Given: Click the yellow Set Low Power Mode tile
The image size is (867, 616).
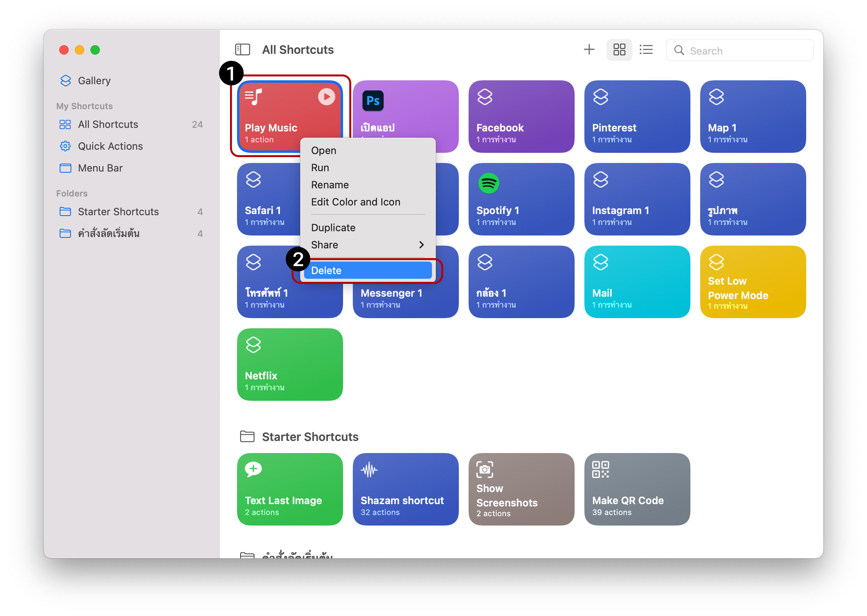Looking at the screenshot, I should pos(752,281).
